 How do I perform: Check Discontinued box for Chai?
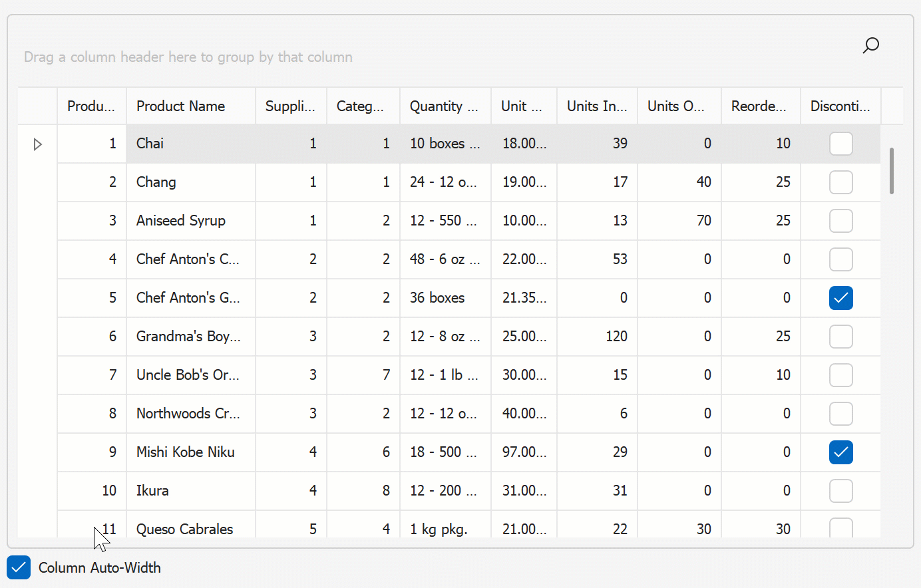[x=840, y=144]
